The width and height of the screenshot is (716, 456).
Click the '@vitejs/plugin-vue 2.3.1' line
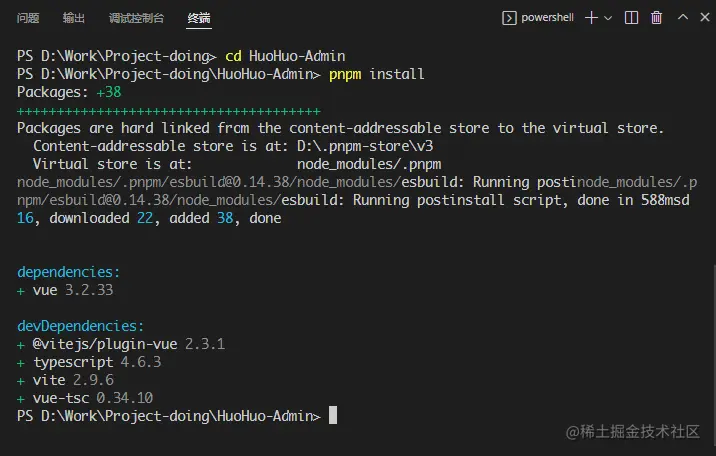121,344
